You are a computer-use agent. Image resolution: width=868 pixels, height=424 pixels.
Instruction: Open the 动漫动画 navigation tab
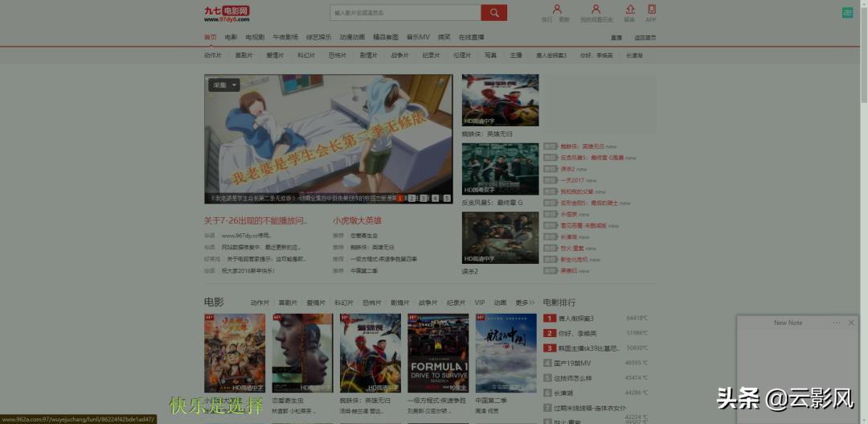352,37
